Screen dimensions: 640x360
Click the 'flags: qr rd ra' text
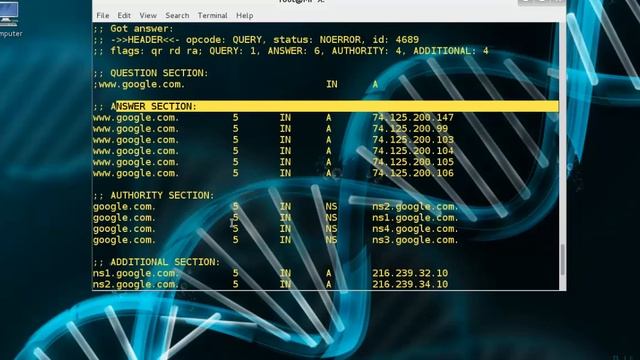[x=156, y=51]
